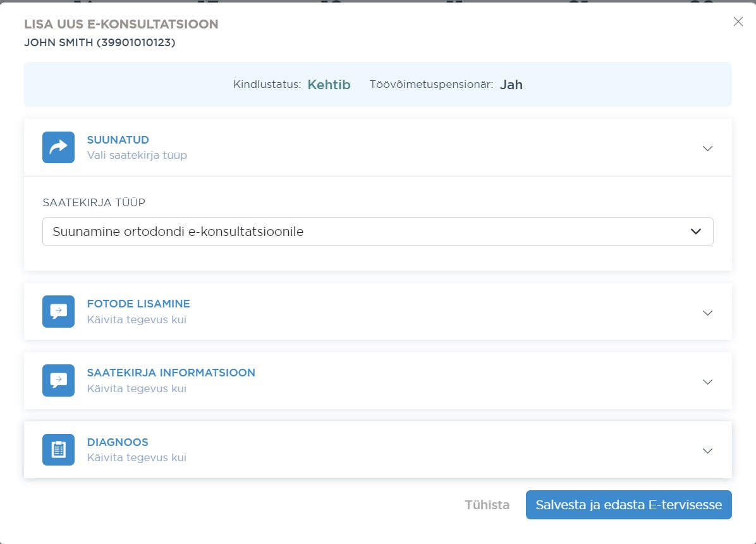Click Salvesta ja edasta E-tervisesse
The image size is (756, 544).
tap(628, 505)
